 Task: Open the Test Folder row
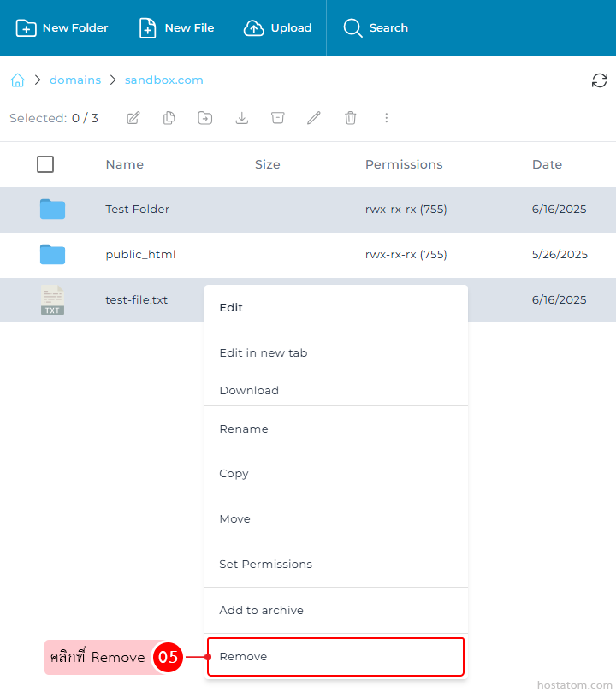138,210
